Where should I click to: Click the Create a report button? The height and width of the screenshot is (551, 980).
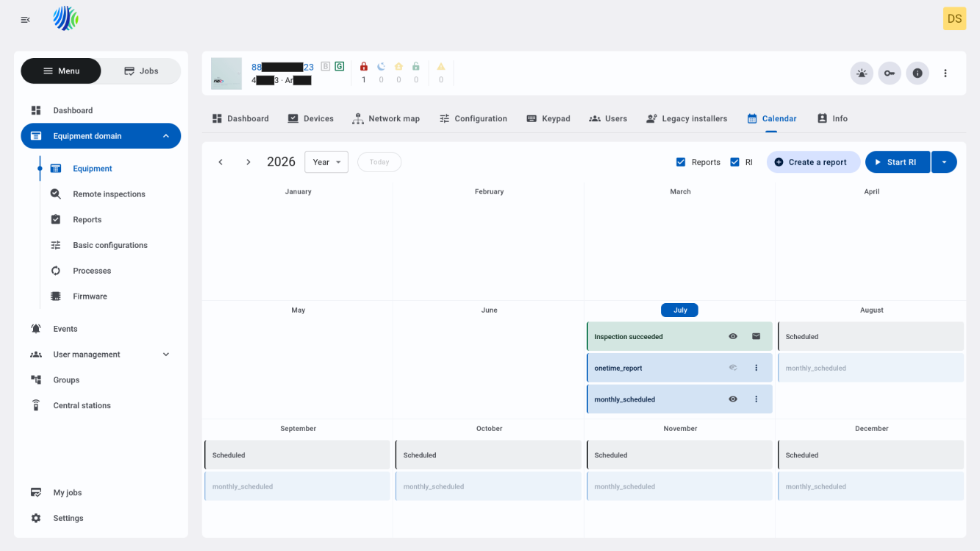[813, 162]
